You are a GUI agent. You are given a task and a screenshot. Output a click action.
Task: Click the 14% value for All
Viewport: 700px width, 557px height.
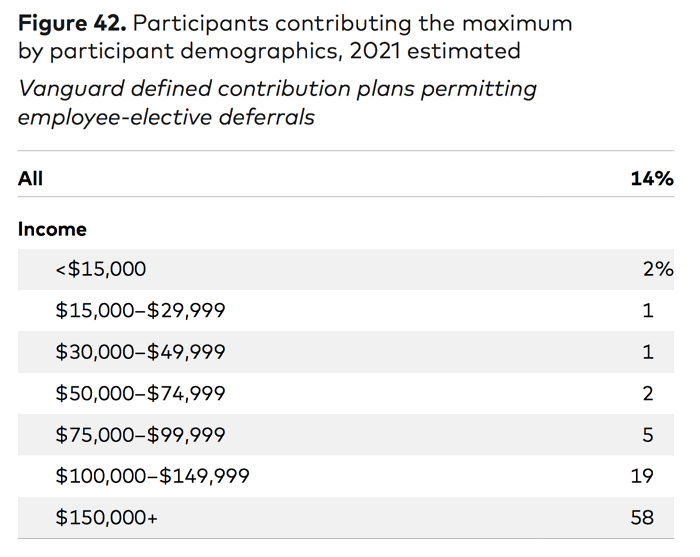tap(652, 179)
